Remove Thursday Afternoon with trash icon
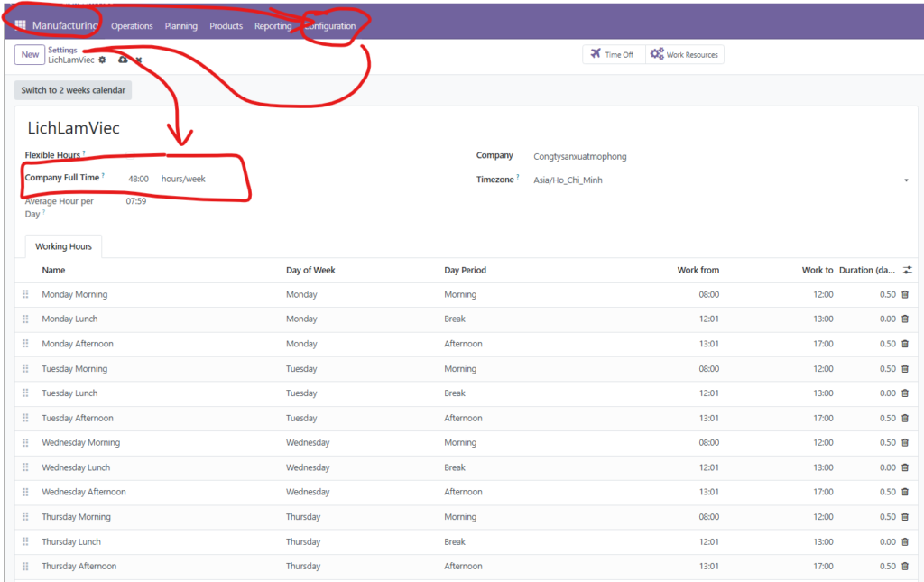The width and height of the screenshot is (924, 582). (x=905, y=567)
